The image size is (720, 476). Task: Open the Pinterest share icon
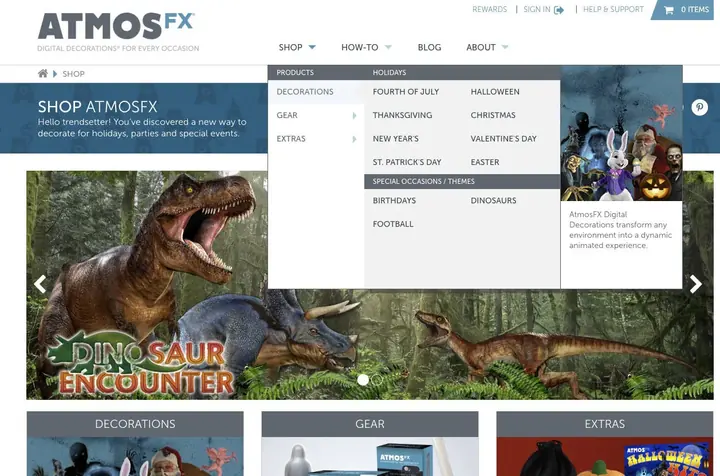699,107
